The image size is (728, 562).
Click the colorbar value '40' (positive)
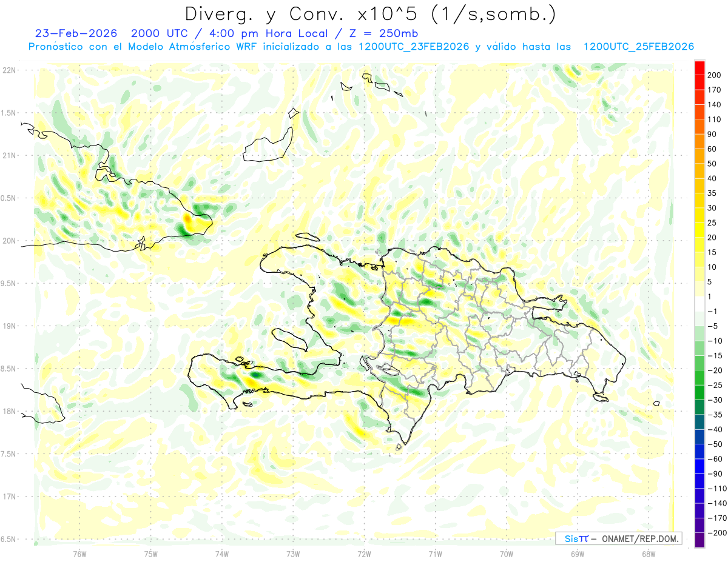pos(712,178)
